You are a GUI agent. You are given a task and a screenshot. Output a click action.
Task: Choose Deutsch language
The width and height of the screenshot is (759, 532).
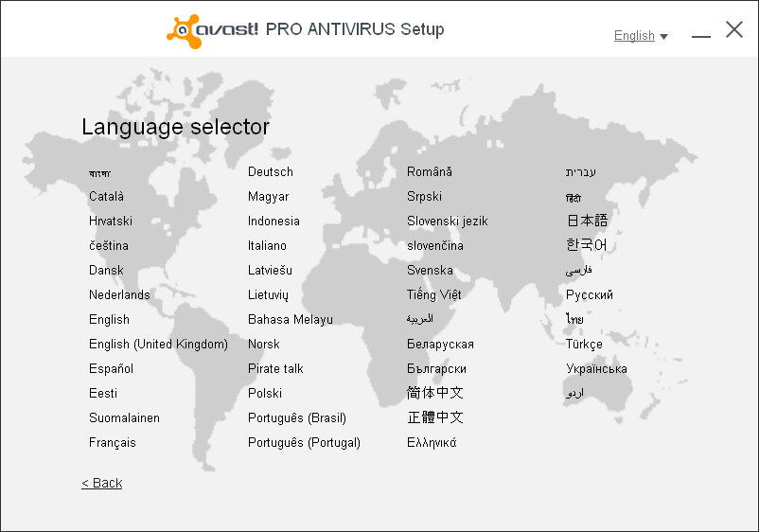(271, 172)
